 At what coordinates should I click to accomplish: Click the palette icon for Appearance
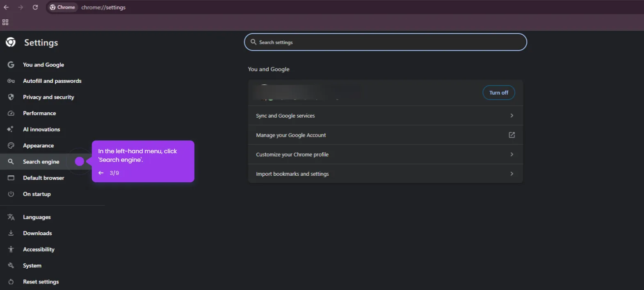[11, 145]
